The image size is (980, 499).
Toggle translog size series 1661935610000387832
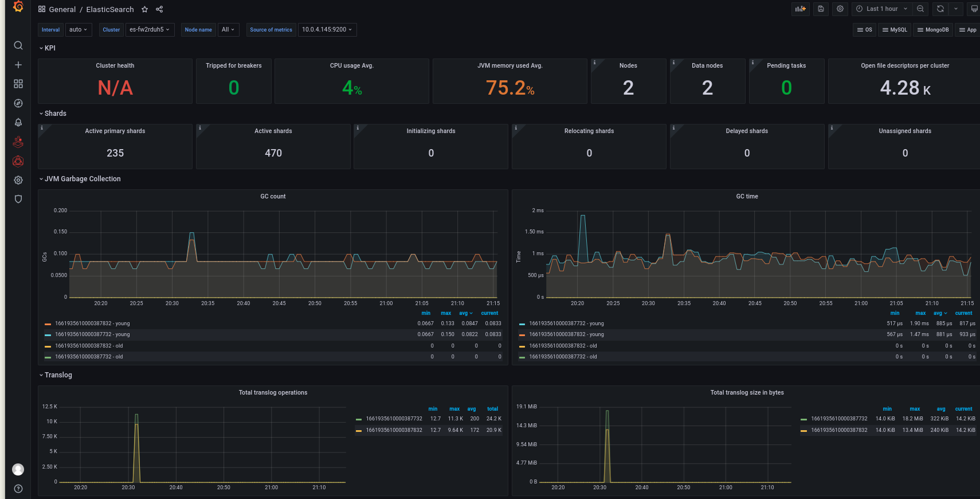click(x=839, y=430)
